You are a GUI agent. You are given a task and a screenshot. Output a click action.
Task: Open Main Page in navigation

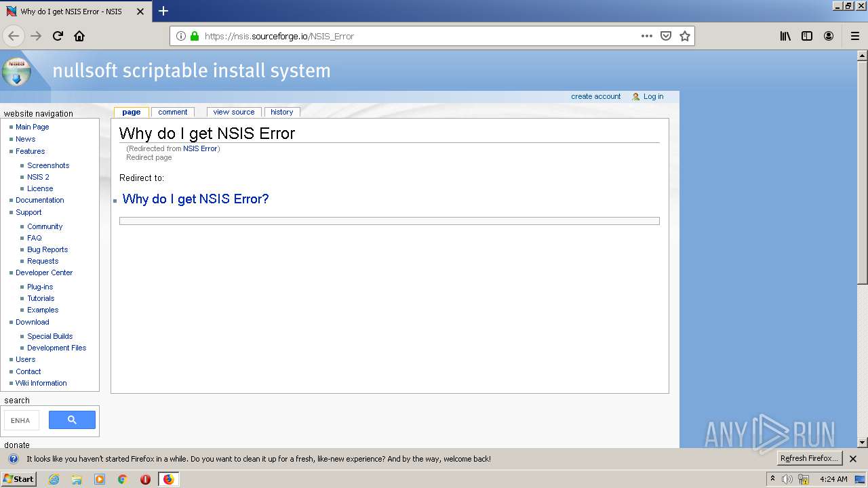[x=32, y=127]
